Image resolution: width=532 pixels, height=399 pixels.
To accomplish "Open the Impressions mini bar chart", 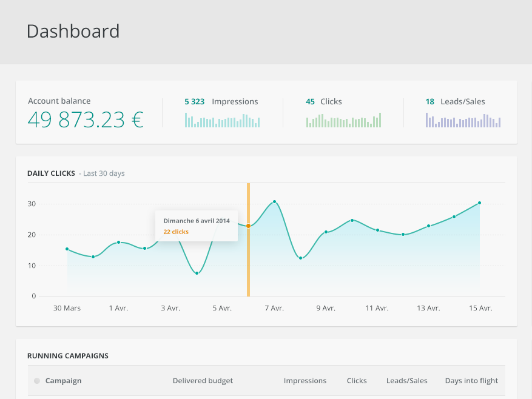I will click(222, 120).
